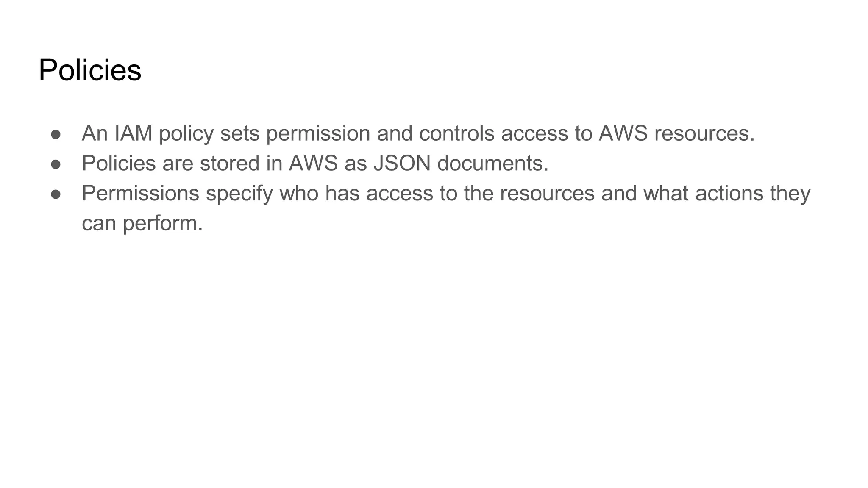Click "JSON" in the second bullet

[402, 163]
